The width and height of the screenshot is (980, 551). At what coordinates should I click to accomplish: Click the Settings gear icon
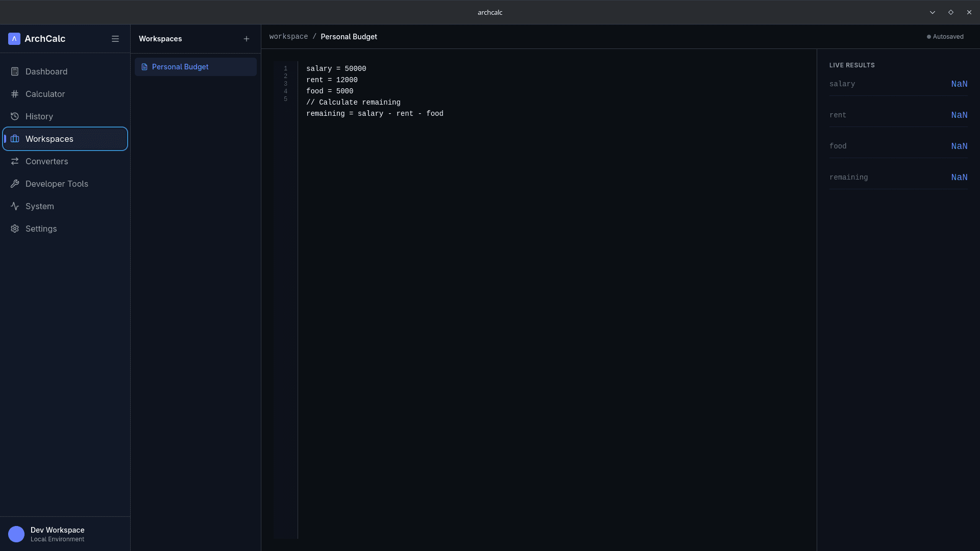(15, 229)
